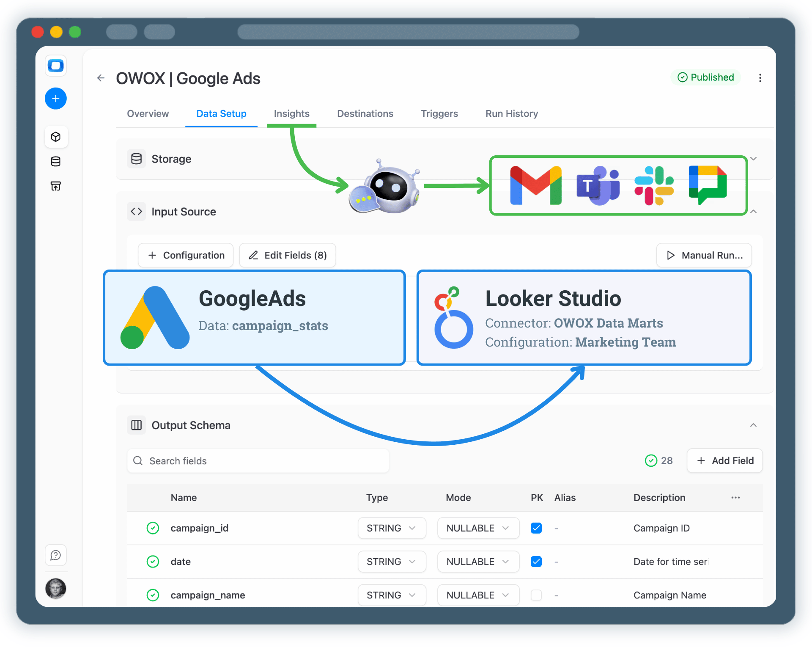Open the help chat bubble at sidebar bottom
This screenshot has width=812, height=661.
coord(55,555)
